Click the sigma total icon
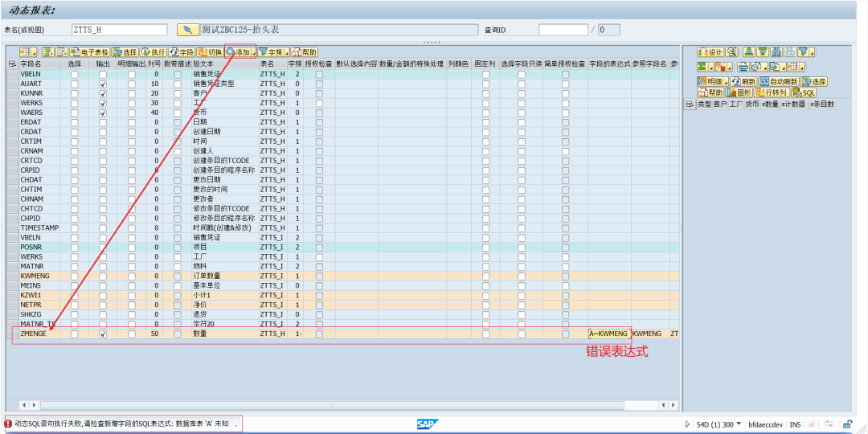Image resolution: width=868 pixels, height=434 pixels. click(702, 67)
